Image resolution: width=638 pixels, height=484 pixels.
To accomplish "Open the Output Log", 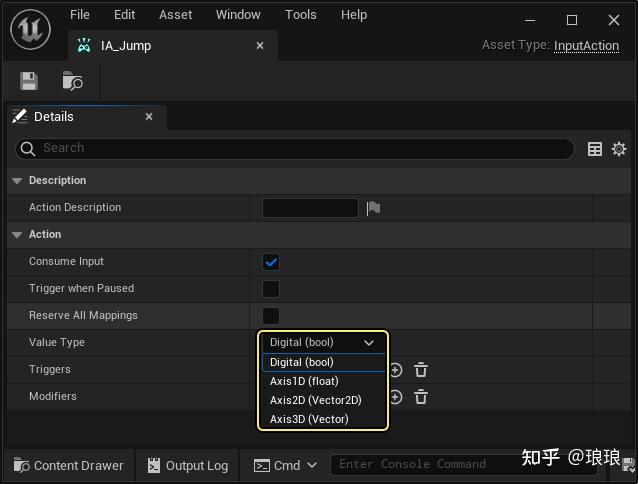I will 188,465.
